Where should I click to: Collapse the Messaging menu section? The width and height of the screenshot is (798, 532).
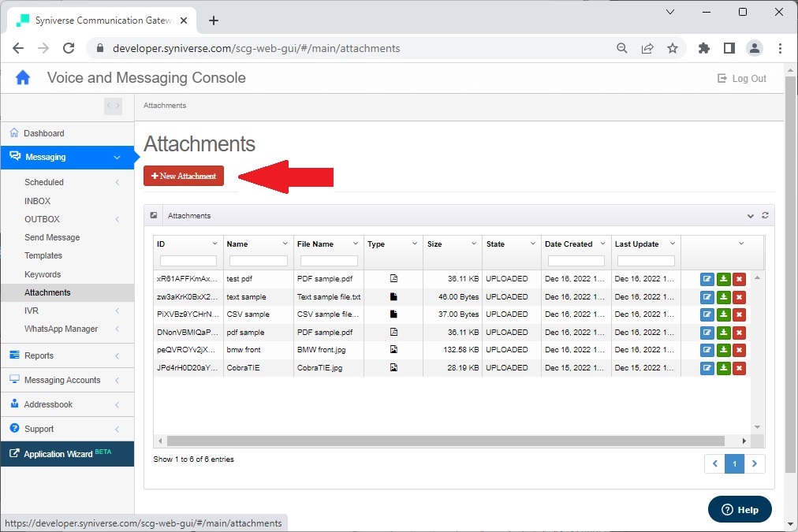117,158
